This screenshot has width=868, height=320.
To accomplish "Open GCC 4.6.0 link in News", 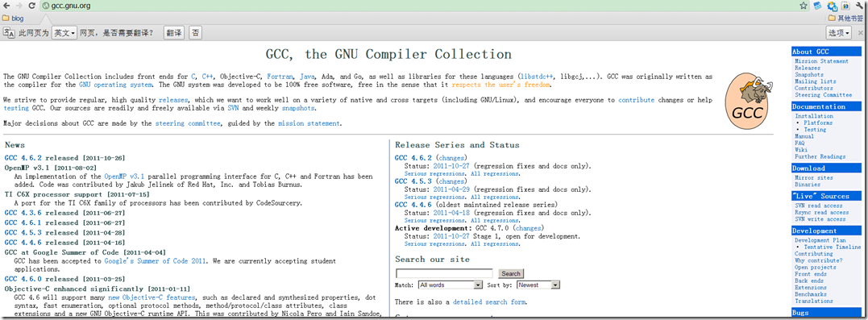I will (x=23, y=279).
